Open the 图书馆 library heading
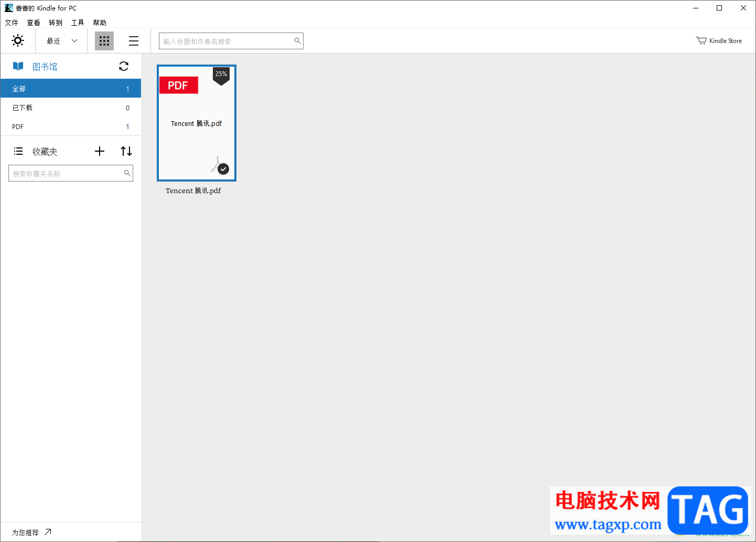Image resolution: width=756 pixels, height=542 pixels. click(x=45, y=67)
